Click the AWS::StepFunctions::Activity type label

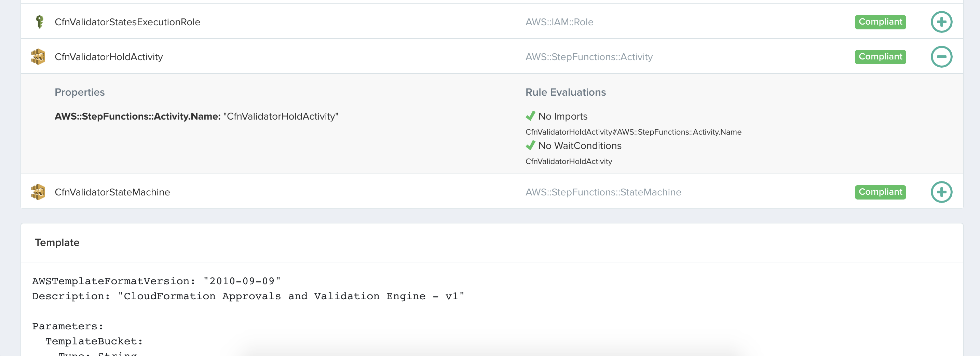click(x=588, y=57)
